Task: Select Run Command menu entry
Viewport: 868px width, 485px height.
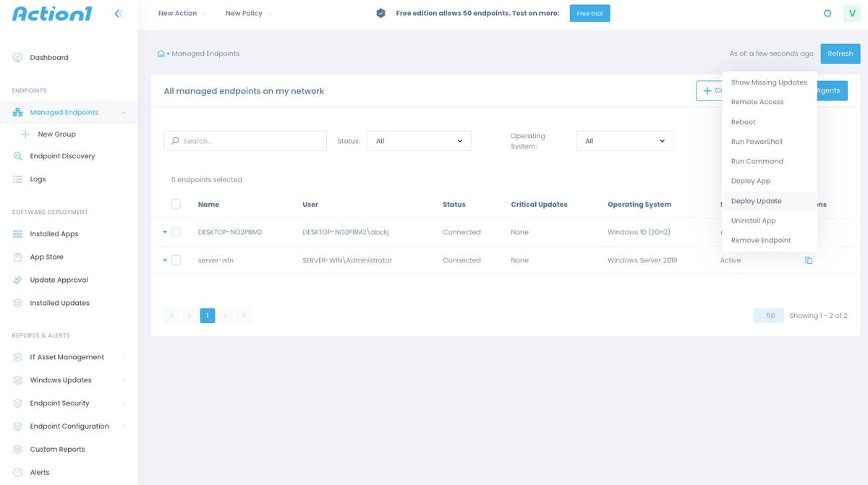Action: (x=769, y=161)
